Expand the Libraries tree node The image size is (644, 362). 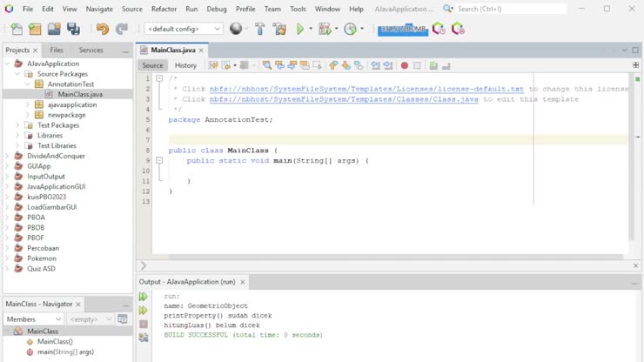[17, 135]
